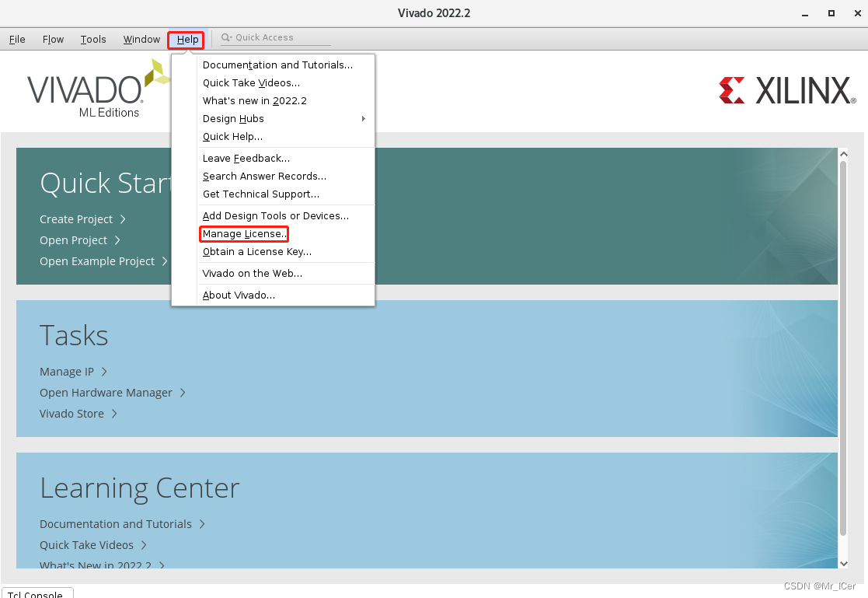The height and width of the screenshot is (598, 868).
Task: Launch Open Hardware Manager
Action: point(106,393)
